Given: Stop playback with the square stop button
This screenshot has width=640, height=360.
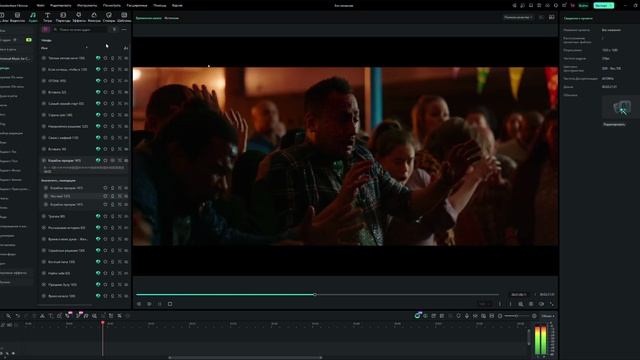Looking at the screenshot, I should tap(170, 304).
